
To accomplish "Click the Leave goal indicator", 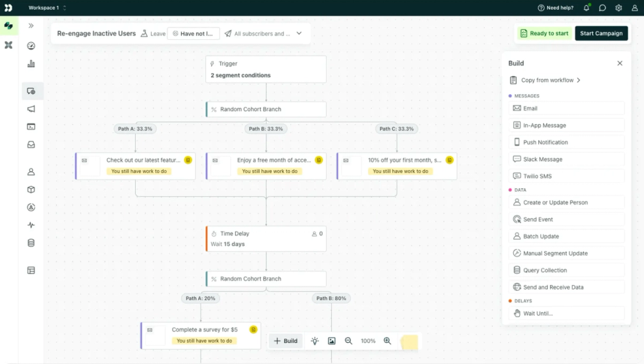I will [x=153, y=34].
